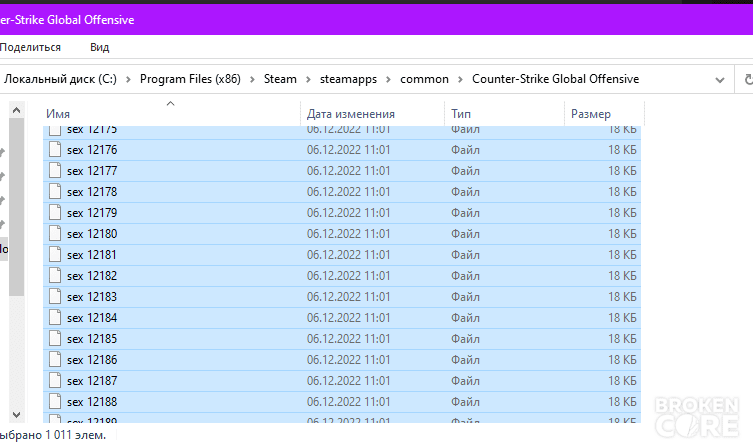Click date cell of sex 12180
753x444 pixels.
click(349, 234)
